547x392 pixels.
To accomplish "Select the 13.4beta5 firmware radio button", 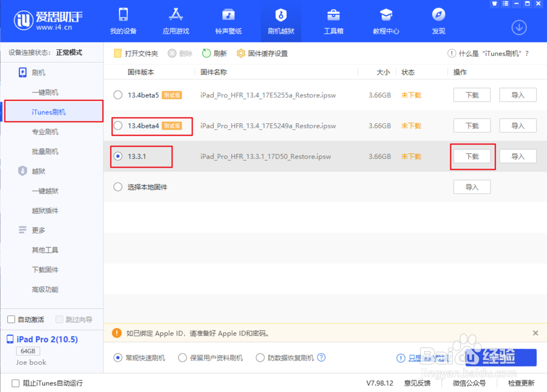I will click(x=117, y=95).
